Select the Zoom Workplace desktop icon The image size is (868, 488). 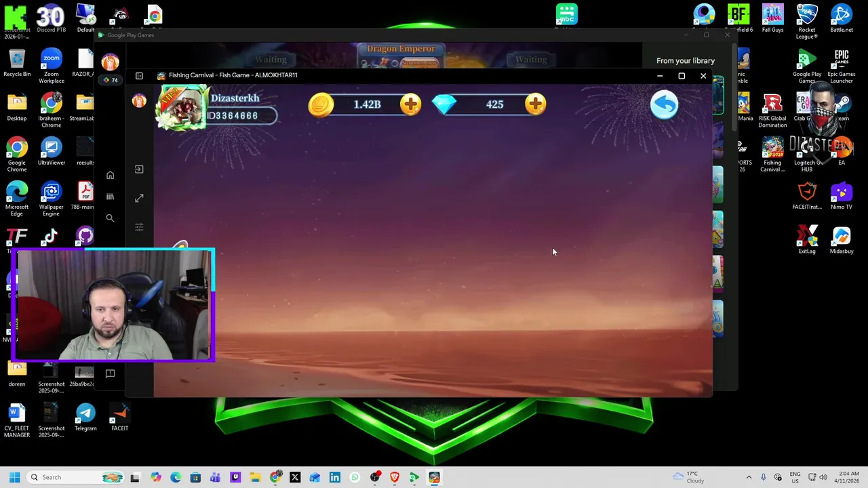[x=51, y=66]
